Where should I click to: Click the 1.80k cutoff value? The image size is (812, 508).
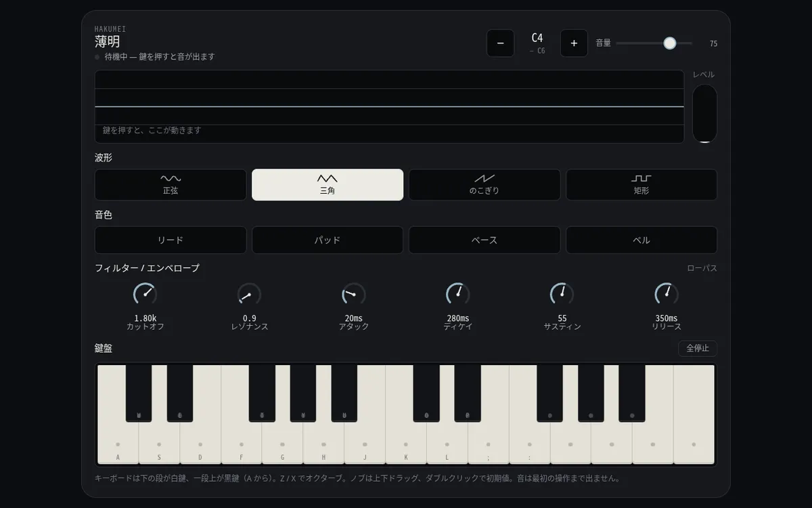145,318
